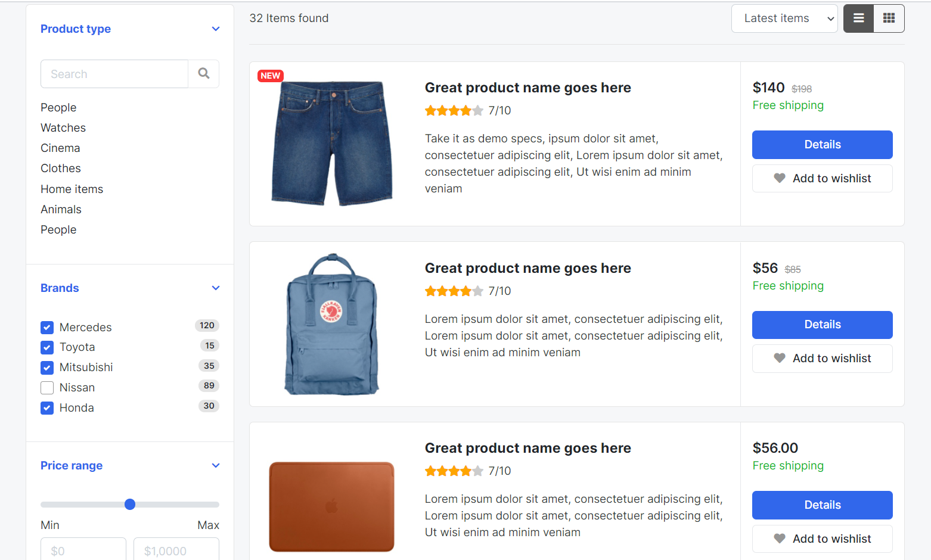Switch to list view layout

tap(858, 18)
